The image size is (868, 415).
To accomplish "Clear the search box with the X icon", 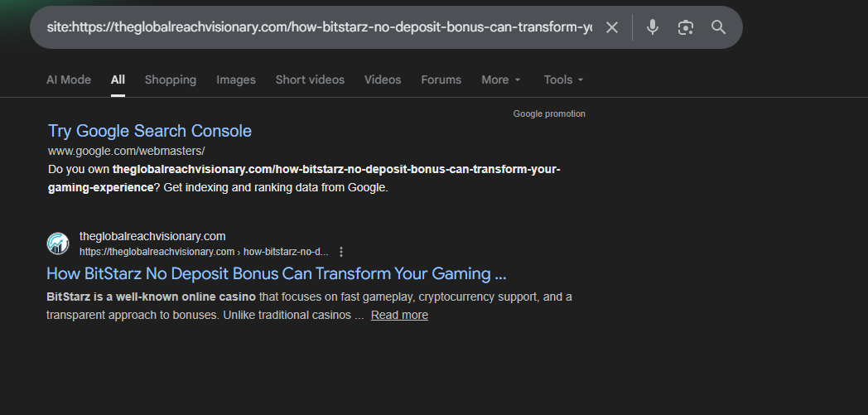I will click(x=612, y=27).
